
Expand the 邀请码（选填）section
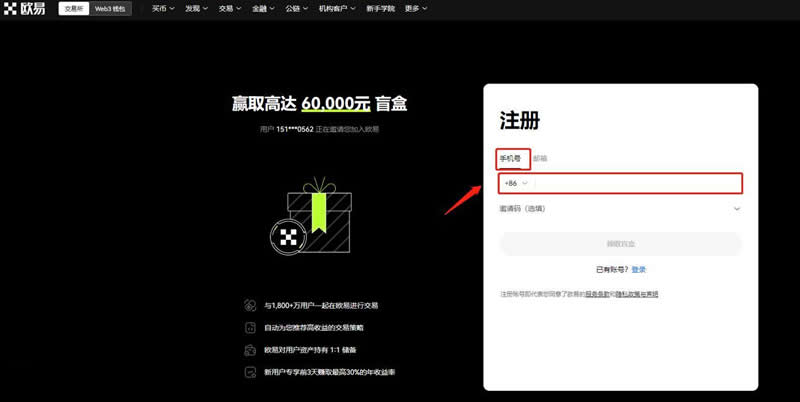point(620,209)
